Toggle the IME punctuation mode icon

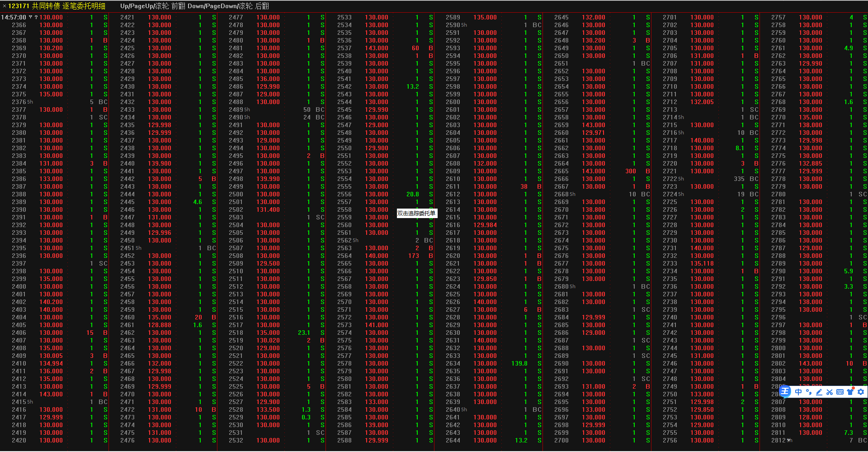click(809, 392)
